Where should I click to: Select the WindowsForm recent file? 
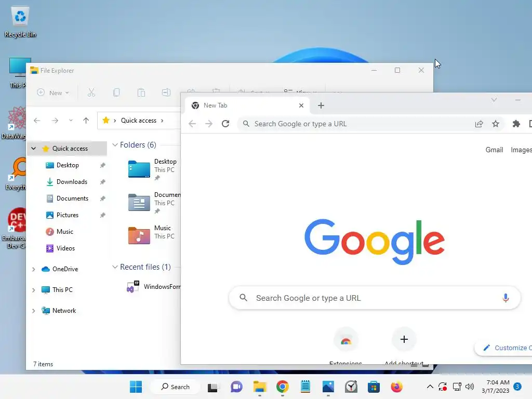pyautogui.click(x=154, y=287)
